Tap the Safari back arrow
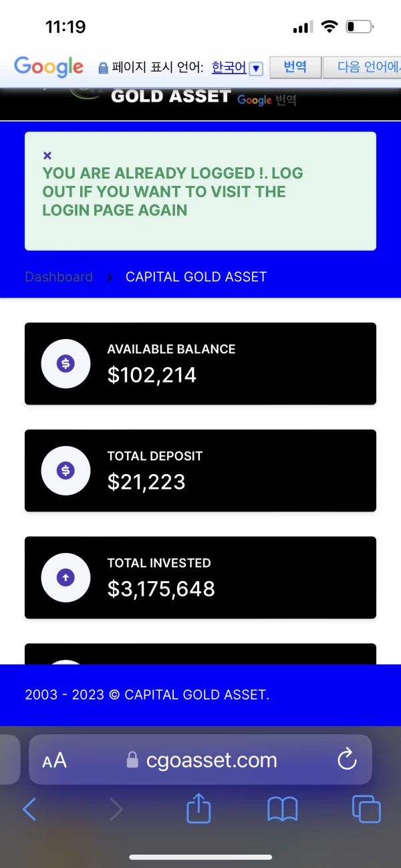 click(x=29, y=810)
